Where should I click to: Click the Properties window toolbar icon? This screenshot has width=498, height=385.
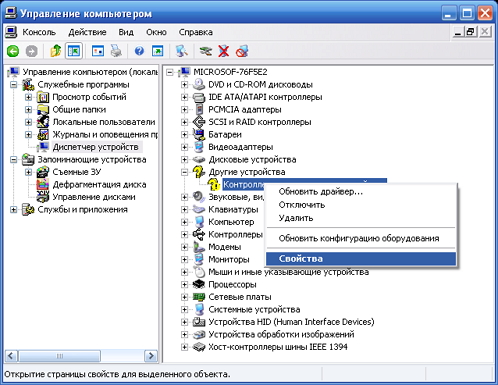point(98,51)
